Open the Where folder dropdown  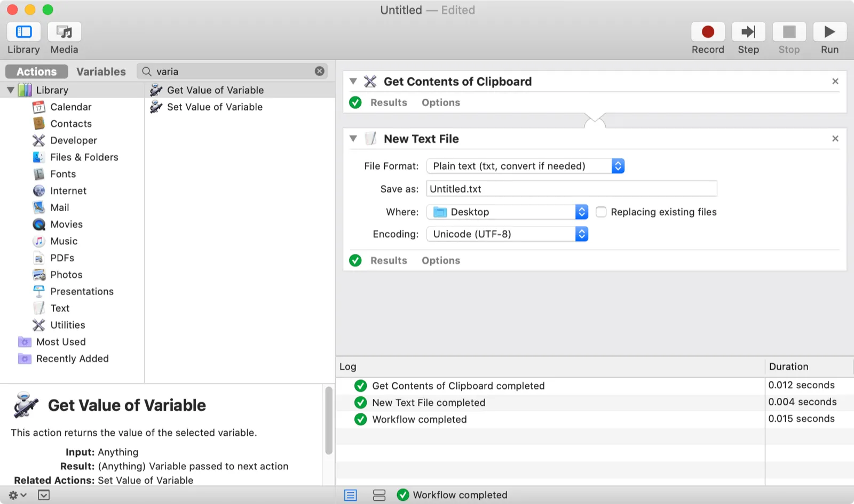tap(507, 212)
